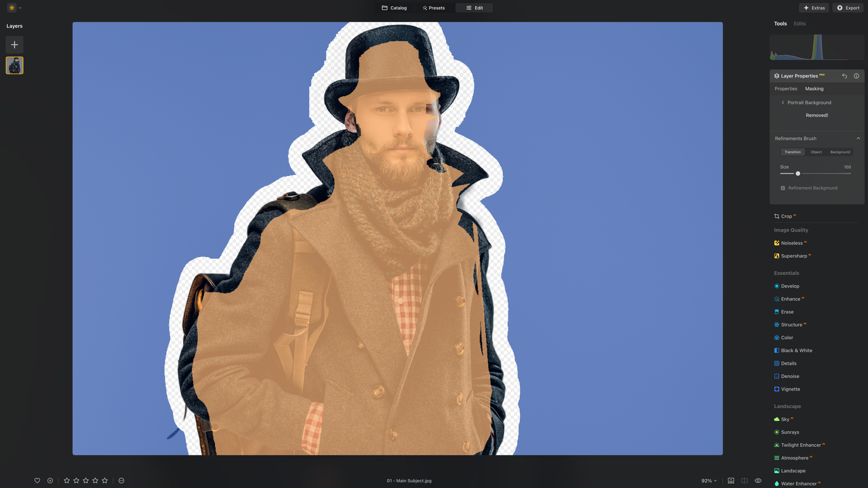
Task: Toggle the Refinement Background checkbox
Action: tap(783, 188)
